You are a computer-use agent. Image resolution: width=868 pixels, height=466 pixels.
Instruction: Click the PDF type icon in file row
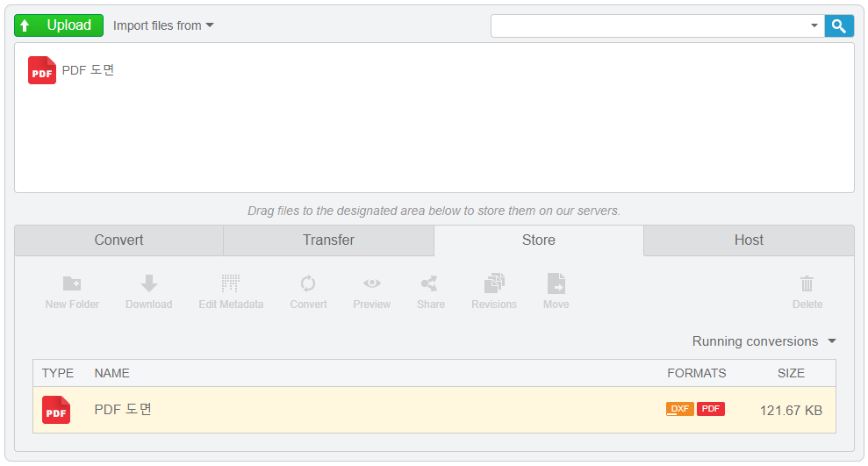[x=56, y=410]
